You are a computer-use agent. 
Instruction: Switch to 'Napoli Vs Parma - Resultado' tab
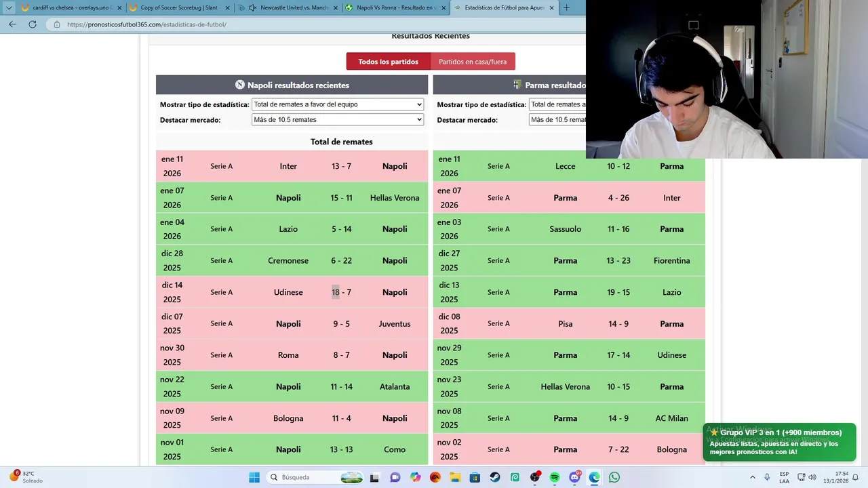tap(396, 7)
